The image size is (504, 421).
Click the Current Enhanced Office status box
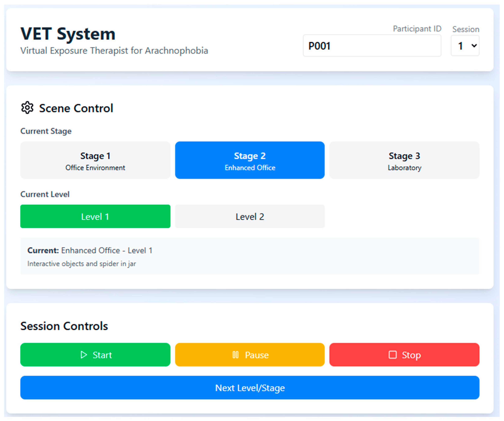(250, 256)
